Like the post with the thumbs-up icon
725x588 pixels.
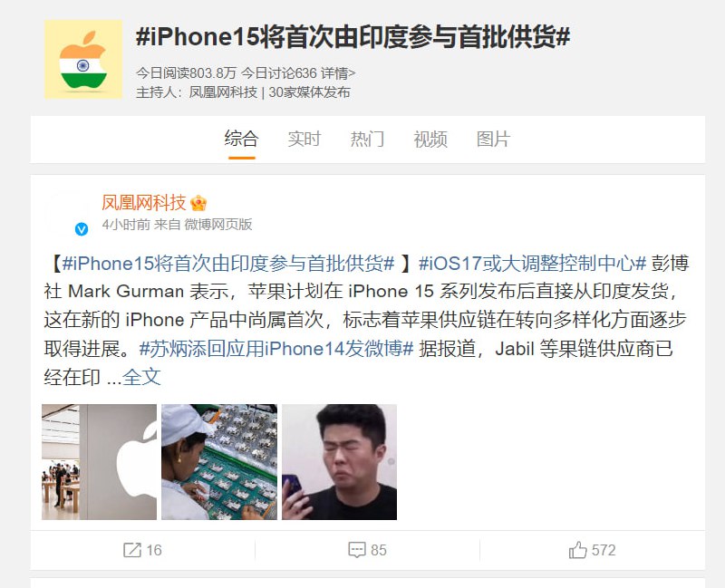tap(577, 550)
